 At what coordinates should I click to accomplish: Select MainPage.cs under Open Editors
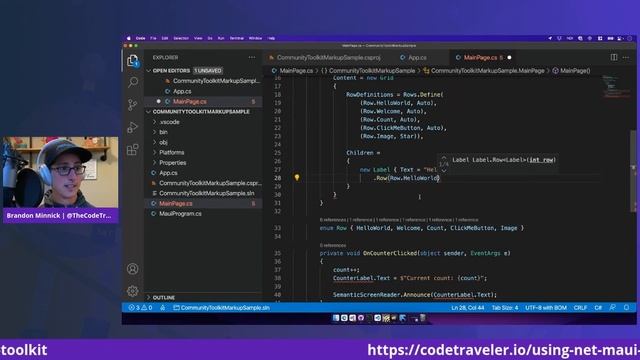click(203, 102)
